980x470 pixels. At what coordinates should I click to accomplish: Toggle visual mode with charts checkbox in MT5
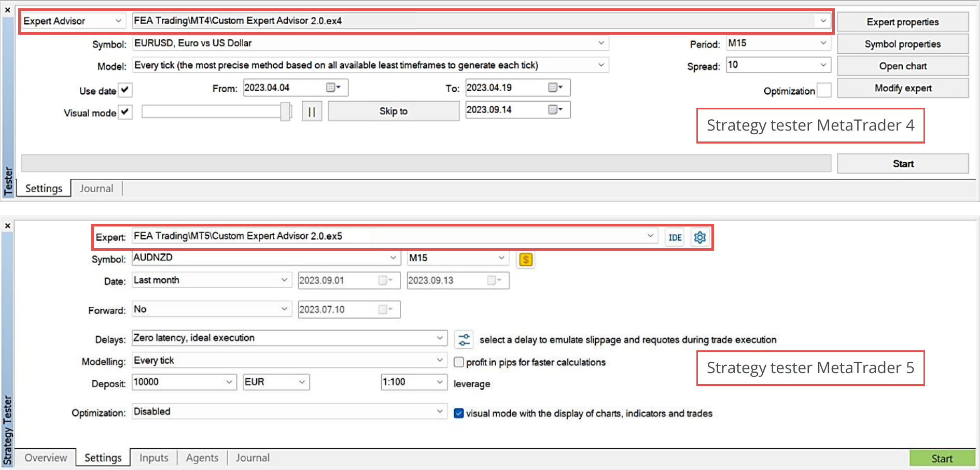459,414
